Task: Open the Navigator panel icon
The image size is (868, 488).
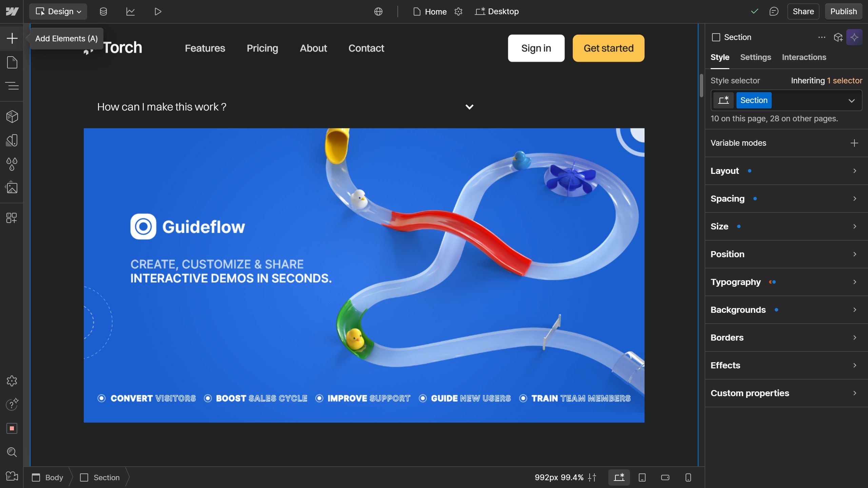Action: (x=12, y=86)
